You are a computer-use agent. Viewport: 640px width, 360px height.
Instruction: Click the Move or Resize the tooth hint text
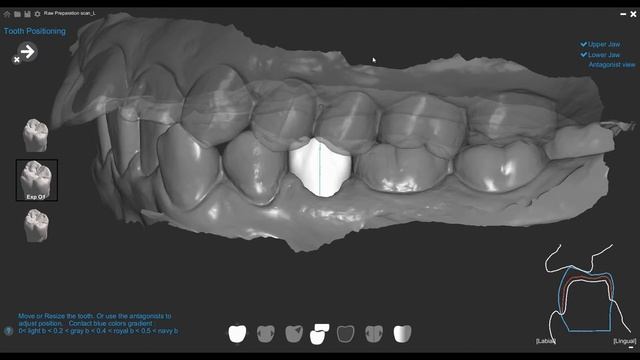click(x=98, y=324)
